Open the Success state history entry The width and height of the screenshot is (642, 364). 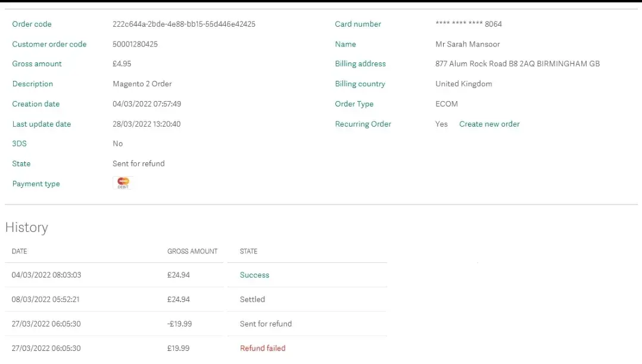point(254,275)
